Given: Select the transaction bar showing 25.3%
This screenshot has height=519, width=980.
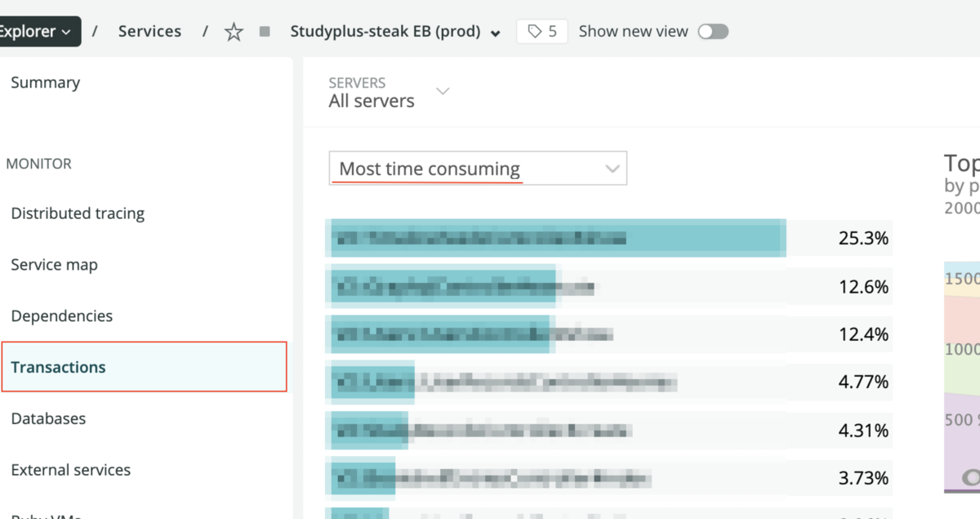Looking at the screenshot, I should (609, 238).
